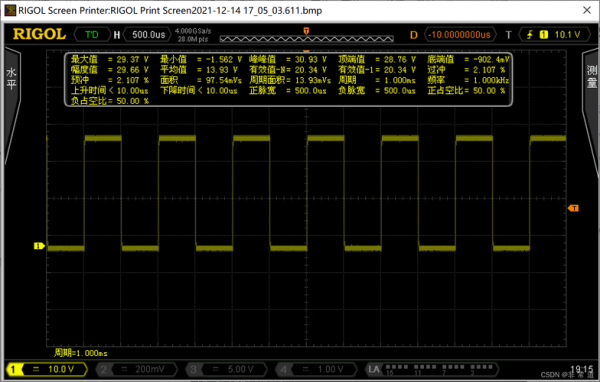Select the 周期=1.000ms readout at bottom
This screenshot has width=600, height=382.
pyautogui.click(x=81, y=353)
